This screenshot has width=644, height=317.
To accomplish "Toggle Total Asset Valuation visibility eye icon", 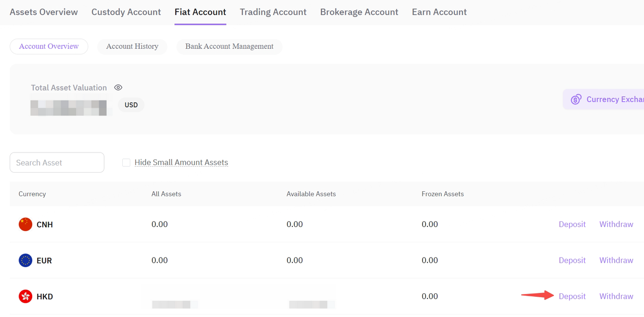I will (118, 88).
